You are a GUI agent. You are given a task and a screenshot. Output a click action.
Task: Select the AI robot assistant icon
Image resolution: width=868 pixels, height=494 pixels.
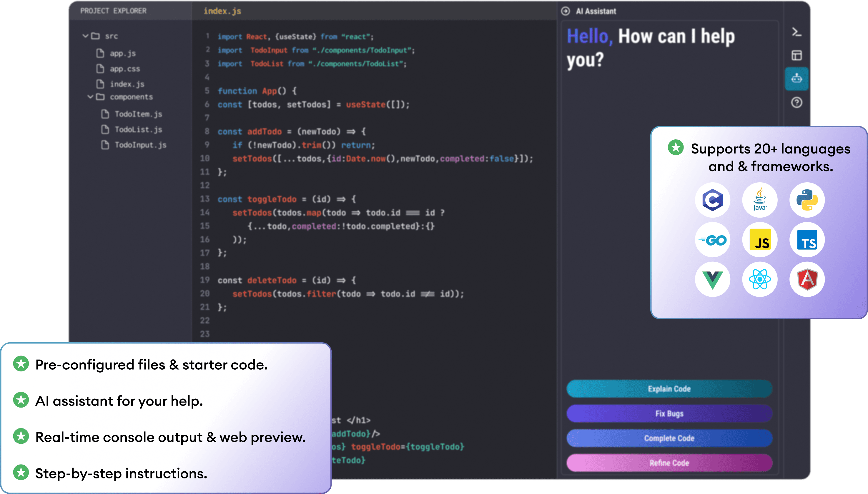point(797,79)
